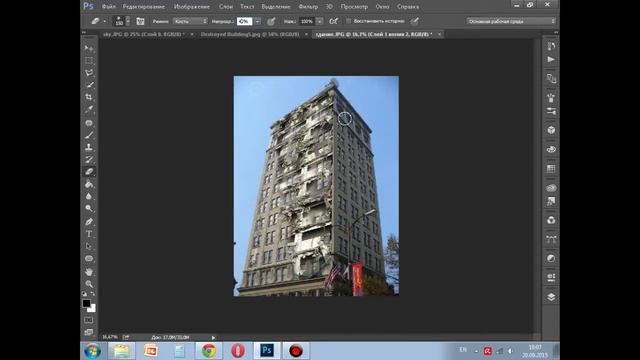
Task: Expand the tools panel double arrow
Action: [84, 32]
